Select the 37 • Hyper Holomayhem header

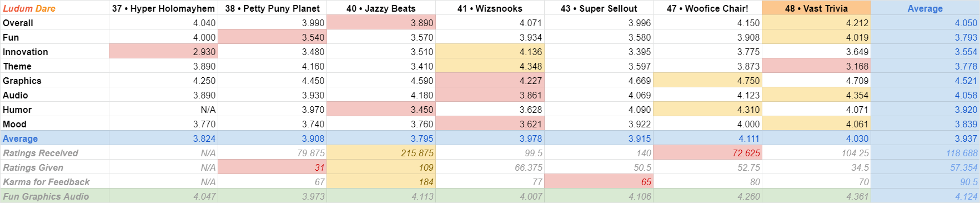click(163, 8)
